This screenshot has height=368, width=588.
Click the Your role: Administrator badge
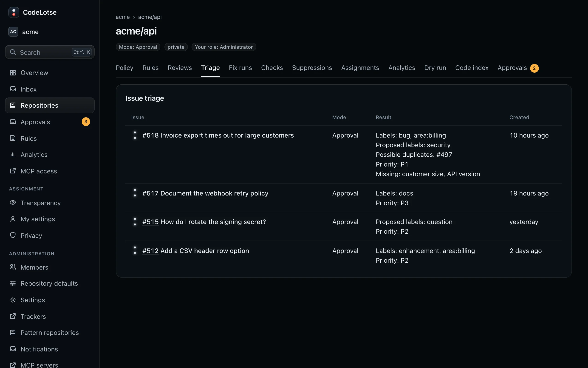point(224,47)
